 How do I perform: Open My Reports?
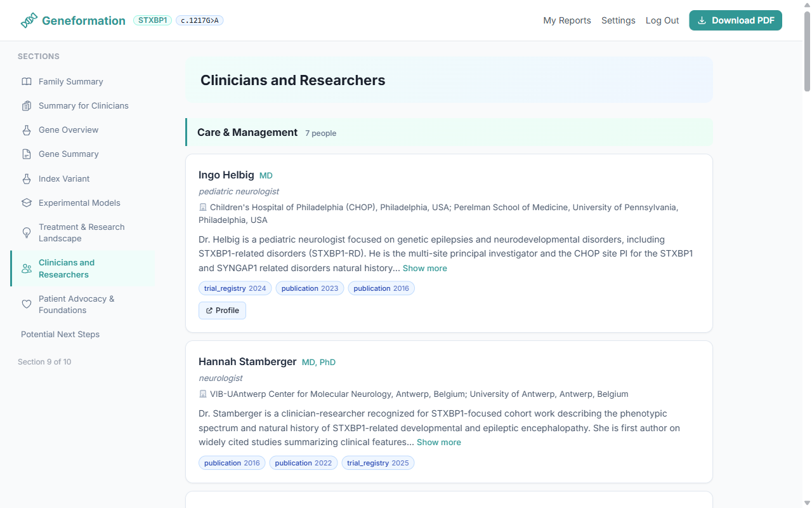[x=566, y=20]
